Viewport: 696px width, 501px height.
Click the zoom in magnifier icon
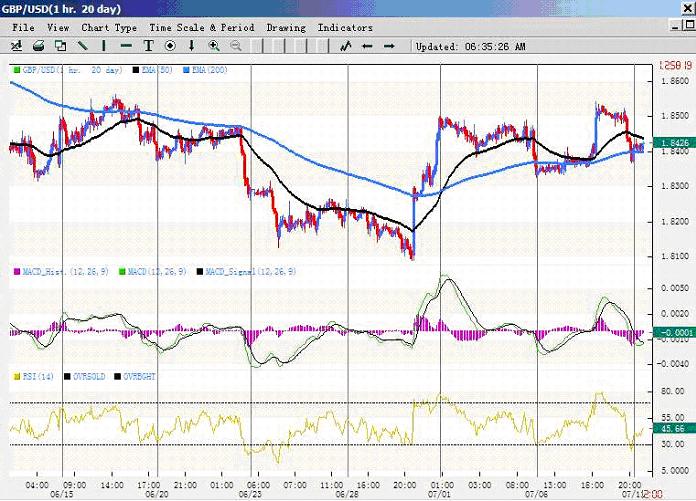click(x=214, y=46)
